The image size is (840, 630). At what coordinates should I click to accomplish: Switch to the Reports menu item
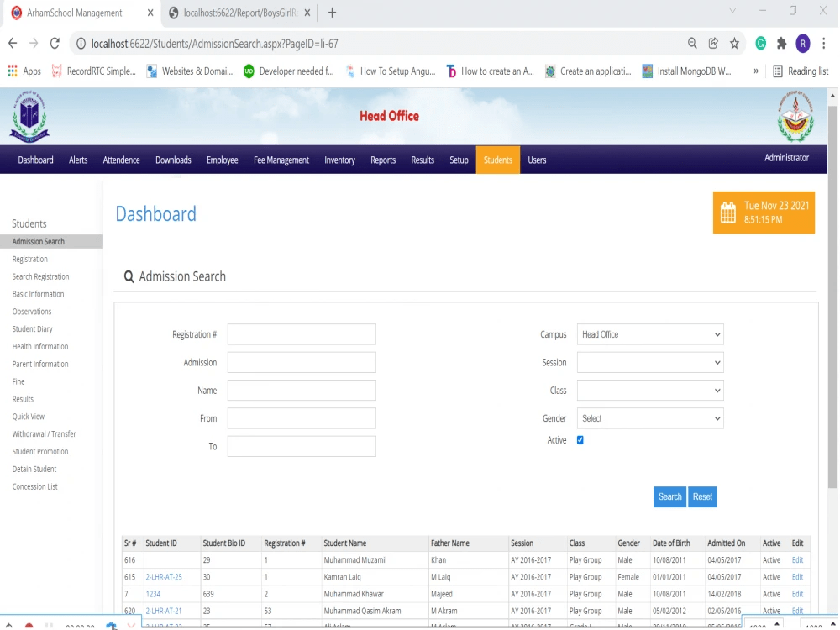click(x=383, y=160)
